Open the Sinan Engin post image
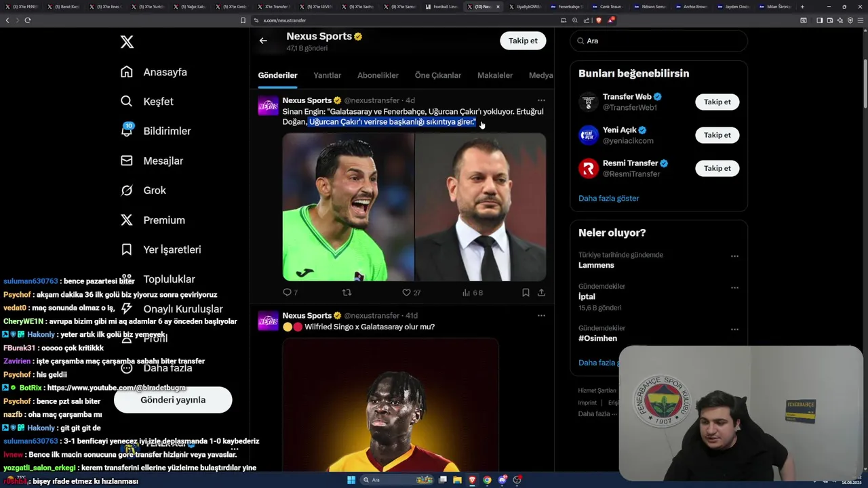The width and height of the screenshot is (868, 488). pos(414,207)
